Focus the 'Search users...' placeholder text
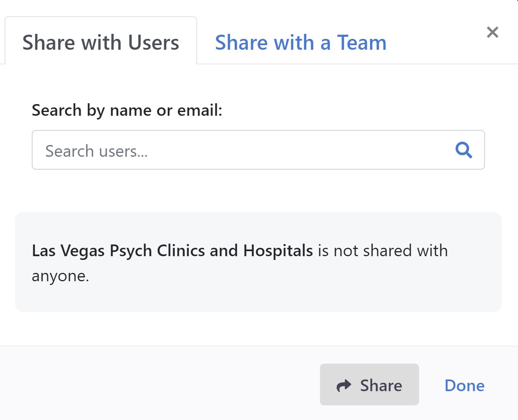Screen dimensions: 518x420 (x=96, y=151)
